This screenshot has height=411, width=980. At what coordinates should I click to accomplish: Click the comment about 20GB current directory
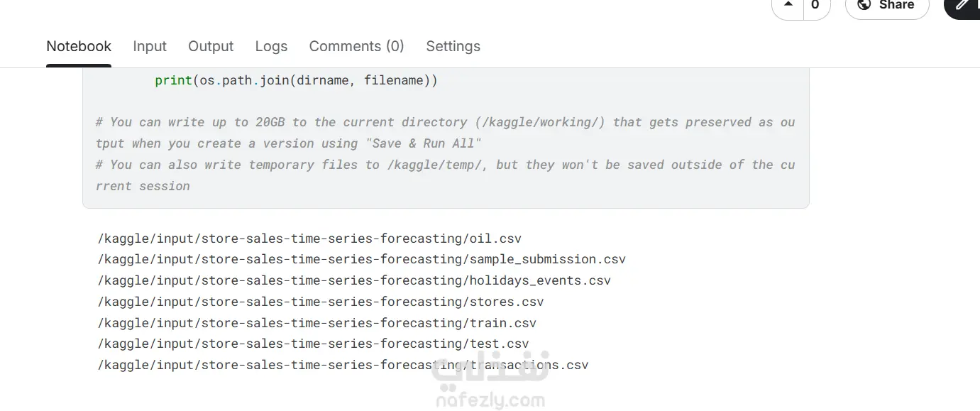445,133
